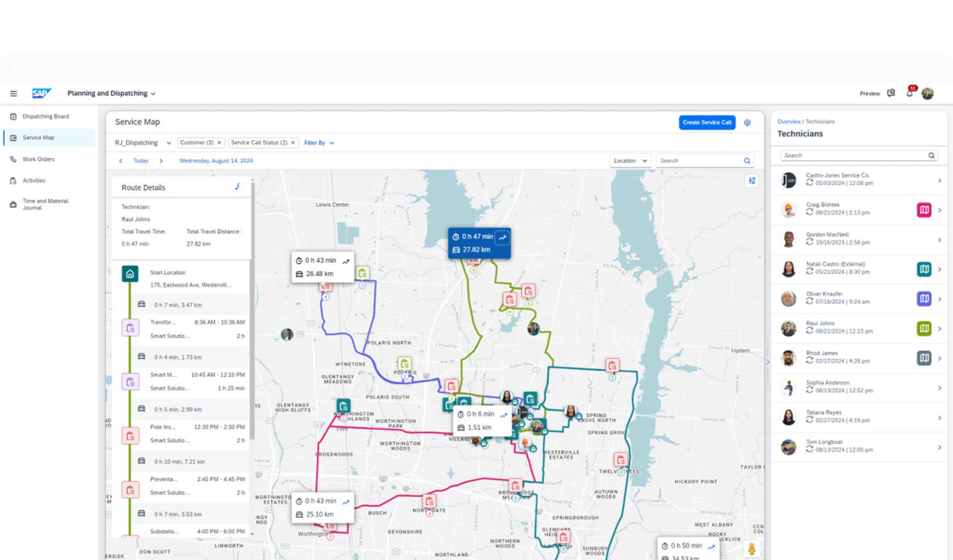Image resolution: width=953 pixels, height=560 pixels.
Task: Click the Create Service Call button
Action: [x=707, y=123]
